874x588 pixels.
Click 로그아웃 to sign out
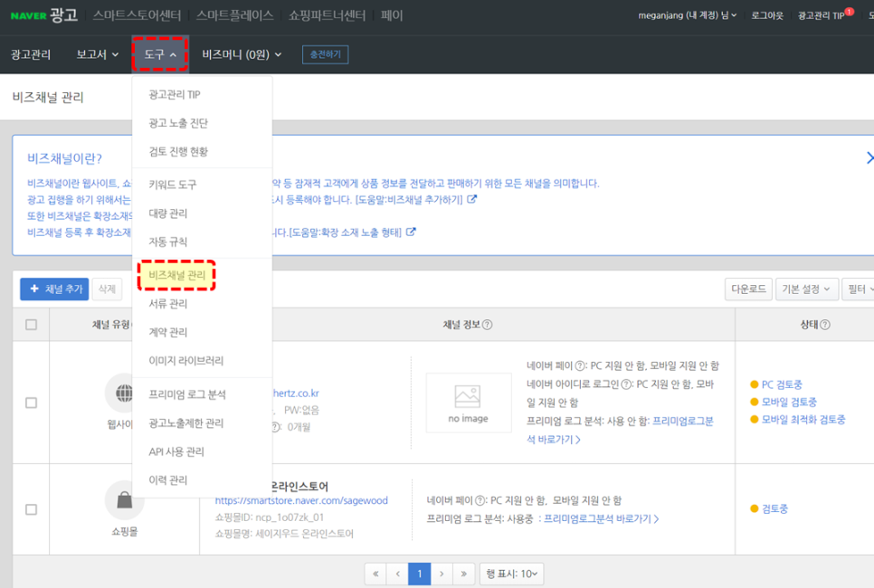point(767,15)
